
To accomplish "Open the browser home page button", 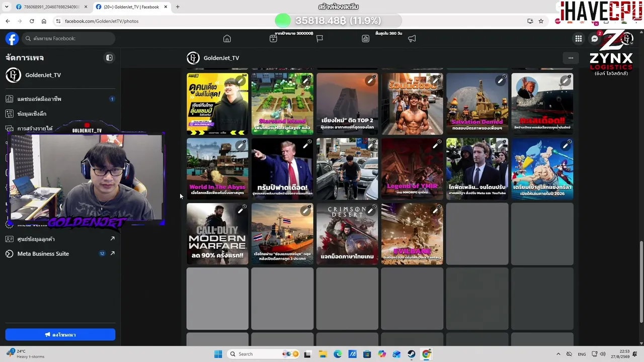I will pyautogui.click(x=44, y=21).
